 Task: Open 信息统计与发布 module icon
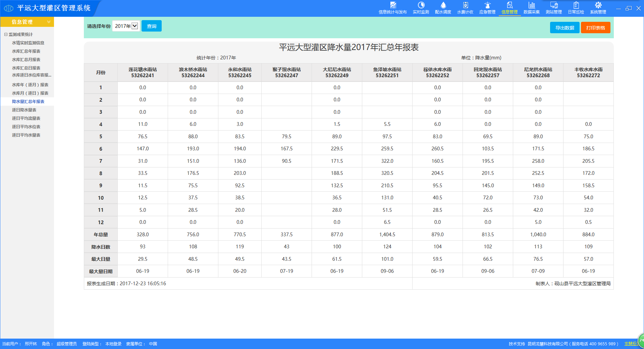[x=393, y=5]
